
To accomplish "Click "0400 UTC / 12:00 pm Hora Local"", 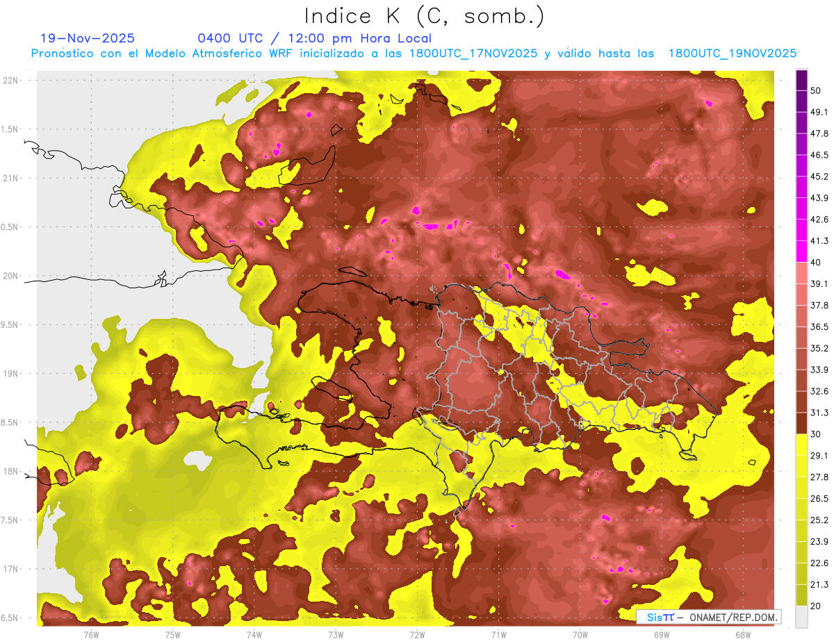I will coord(314,38).
